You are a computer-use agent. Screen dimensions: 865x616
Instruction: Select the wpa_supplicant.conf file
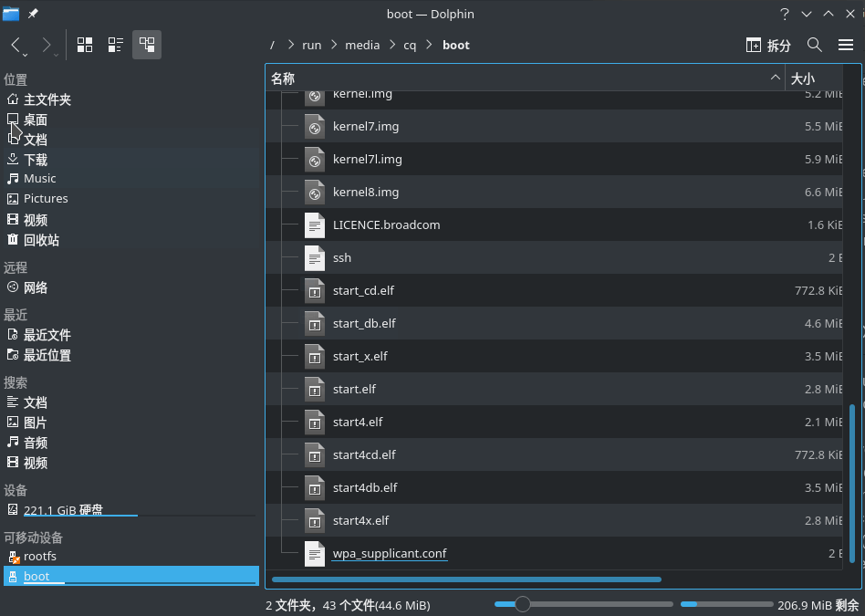[390, 553]
